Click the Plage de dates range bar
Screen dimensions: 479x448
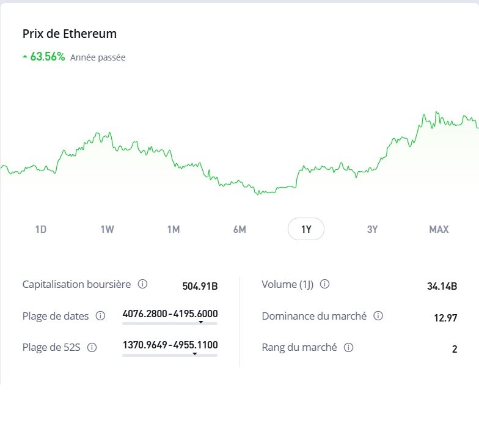(x=170, y=323)
